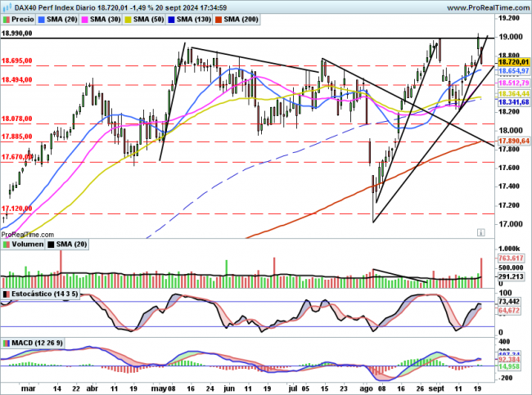Click the SMA 50 value tag 18.364,44

pos(513,93)
